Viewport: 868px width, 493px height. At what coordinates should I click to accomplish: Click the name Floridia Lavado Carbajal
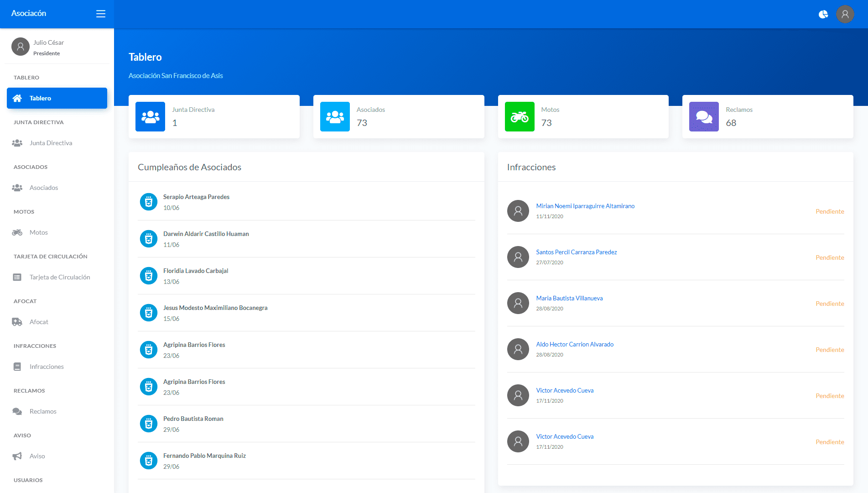tap(196, 271)
